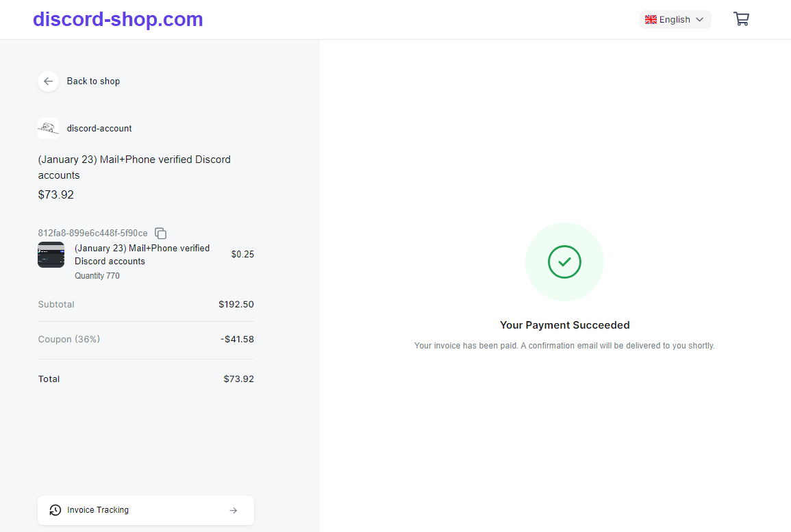791x532 pixels.
Task: Click Your Payment Succeeded heading
Action: pyautogui.click(x=564, y=325)
